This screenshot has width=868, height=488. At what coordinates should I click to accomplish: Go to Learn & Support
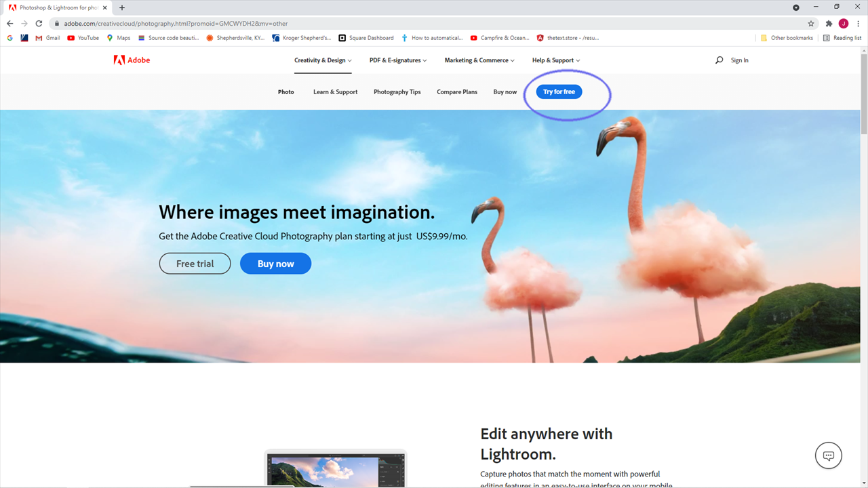335,92
